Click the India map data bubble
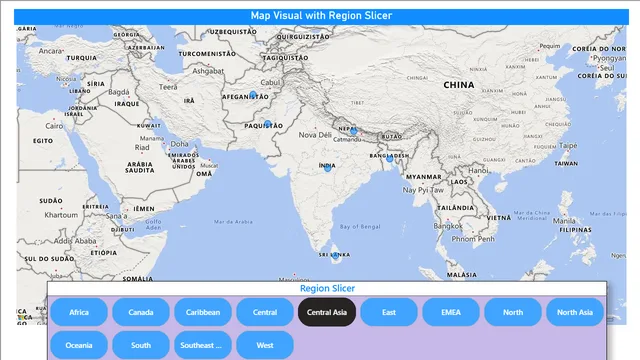 point(327,168)
